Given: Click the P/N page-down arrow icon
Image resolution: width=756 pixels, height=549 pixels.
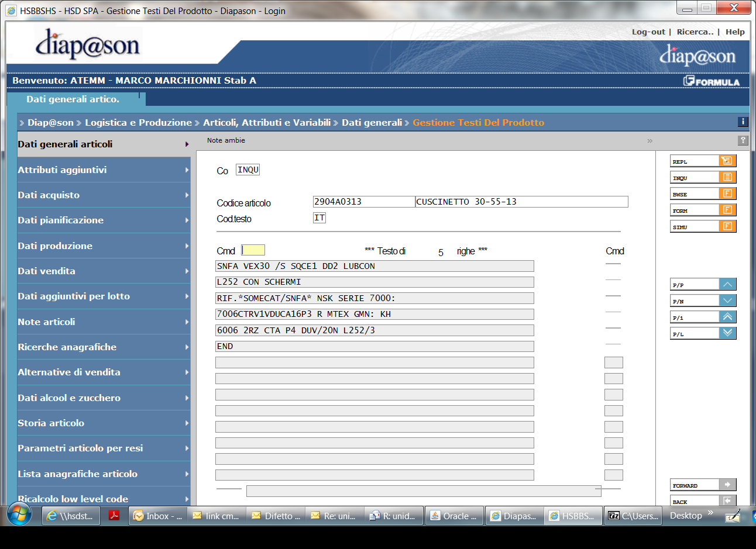Looking at the screenshot, I should pos(727,301).
